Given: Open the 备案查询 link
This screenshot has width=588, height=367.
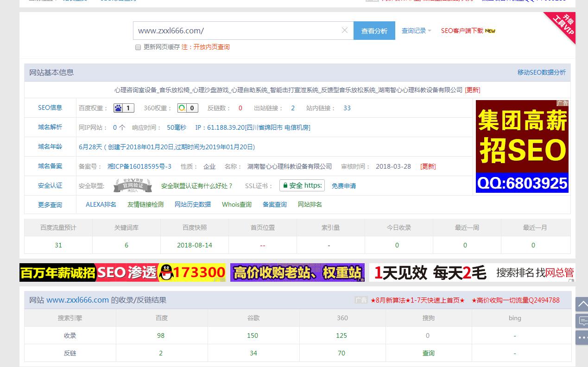Looking at the screenshot, I should click(275, 204).
